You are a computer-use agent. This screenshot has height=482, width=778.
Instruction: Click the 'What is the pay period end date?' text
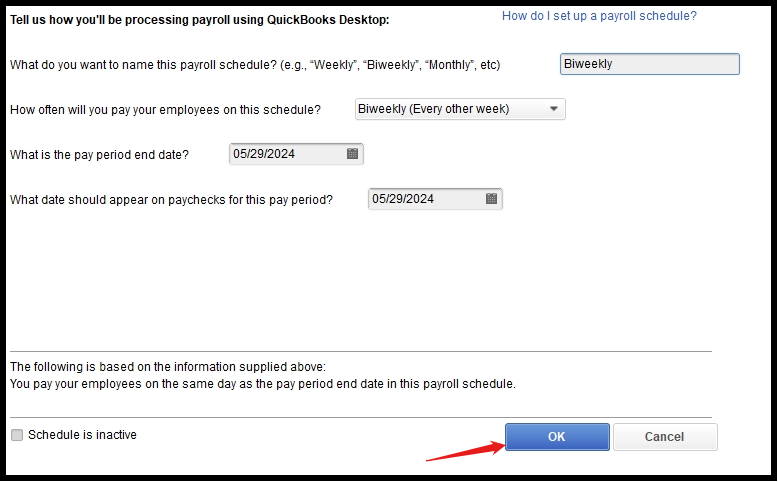click(99, 155)
